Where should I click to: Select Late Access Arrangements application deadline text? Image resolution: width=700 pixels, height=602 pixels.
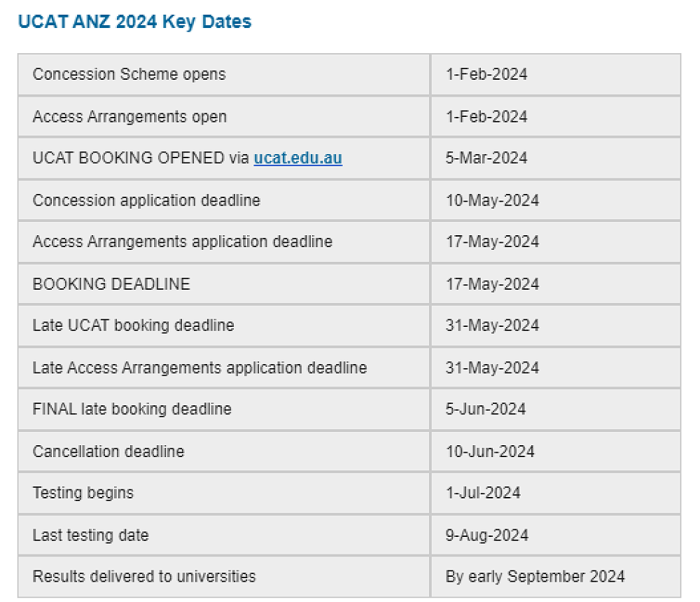tap(199, 367)
